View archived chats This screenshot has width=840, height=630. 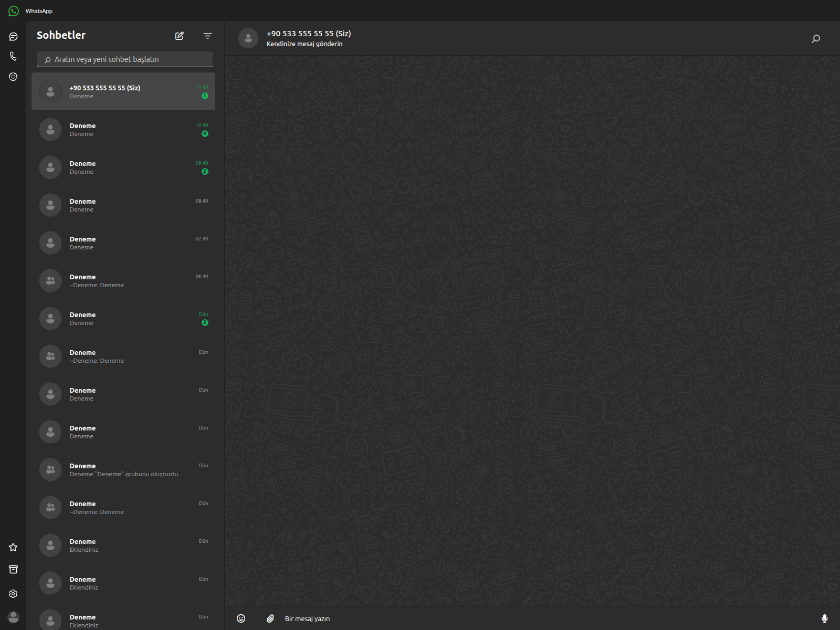click(x=13, y=569)
